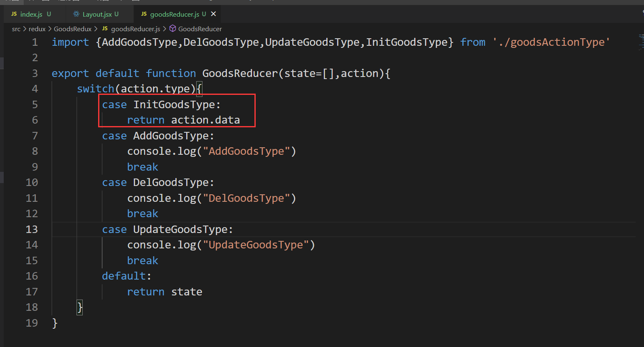The image size is (644, 347).
Task: Click the JS icon on the goodsReducer.js tab
Action: (x=143, y=14)
